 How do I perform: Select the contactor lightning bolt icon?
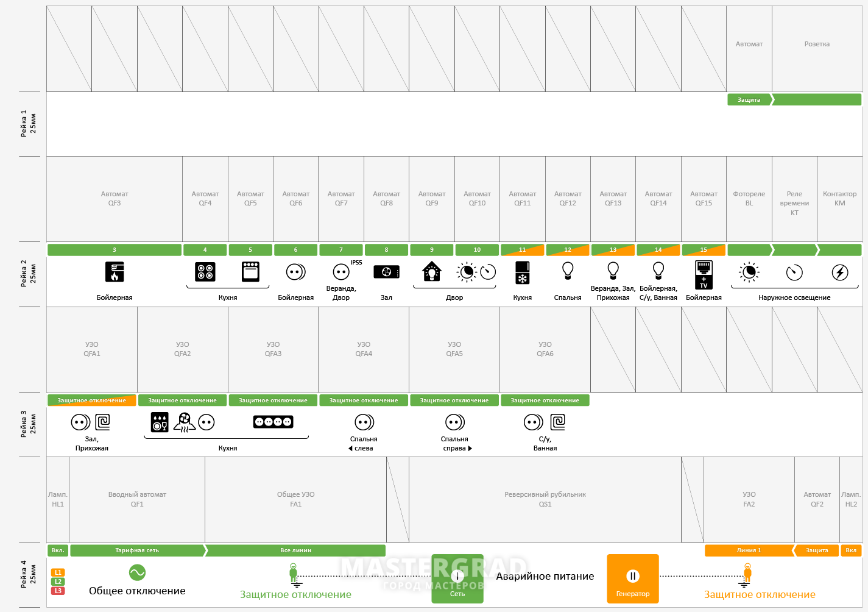pos(840,272)
